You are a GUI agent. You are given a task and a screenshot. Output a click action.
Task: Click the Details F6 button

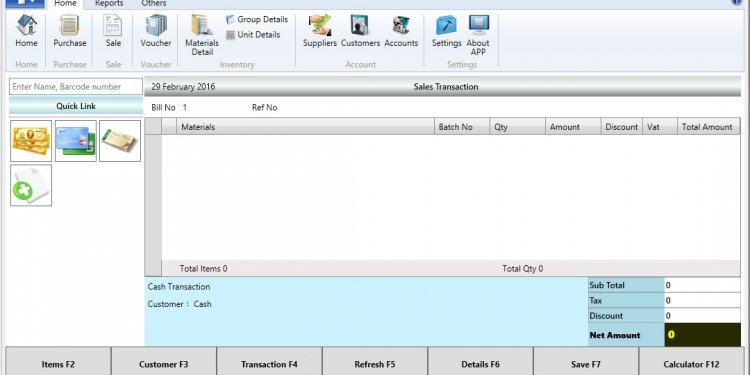point(480,362)
